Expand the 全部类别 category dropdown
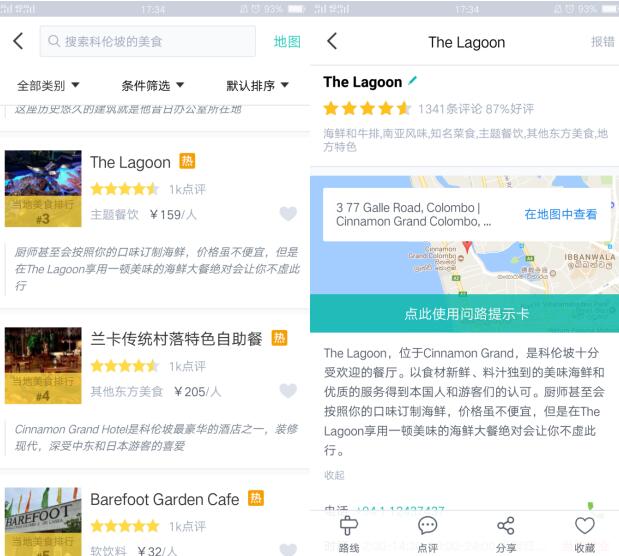The height and width of the screenshot is (556, 619). tap(48, 85)
